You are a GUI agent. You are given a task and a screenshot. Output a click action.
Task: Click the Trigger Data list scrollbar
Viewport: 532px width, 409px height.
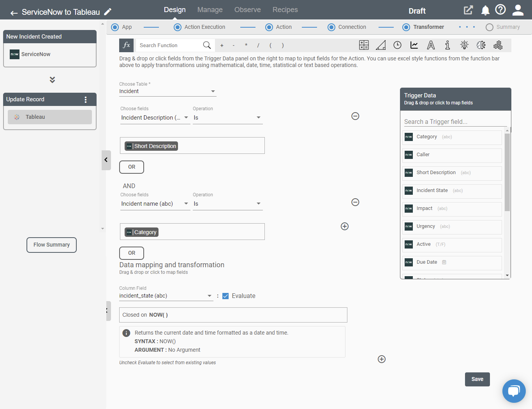click(x=507, y=172)
